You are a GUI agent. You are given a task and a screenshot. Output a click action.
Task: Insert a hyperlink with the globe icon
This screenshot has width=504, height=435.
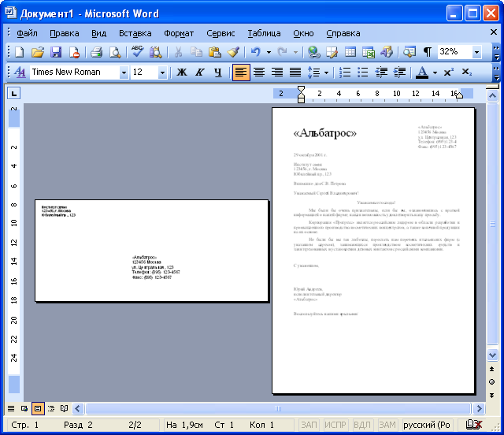click(313, 52)
